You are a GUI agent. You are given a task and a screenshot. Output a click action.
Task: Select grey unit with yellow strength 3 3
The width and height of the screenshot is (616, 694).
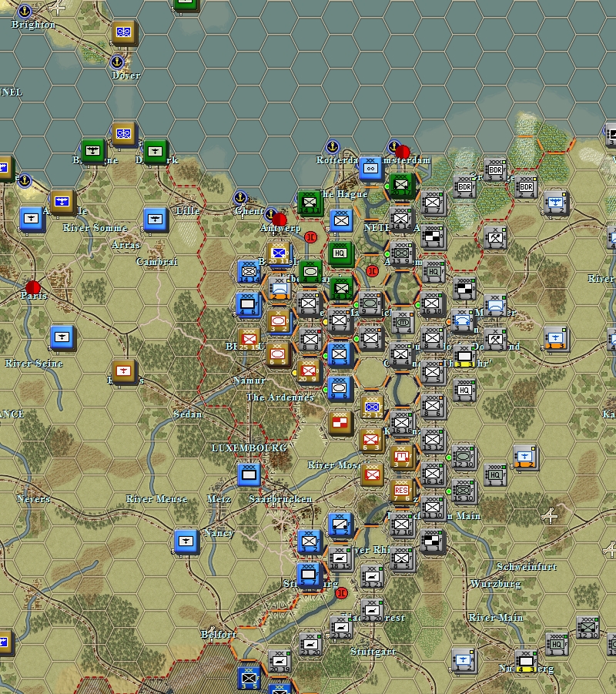point(464,356)
